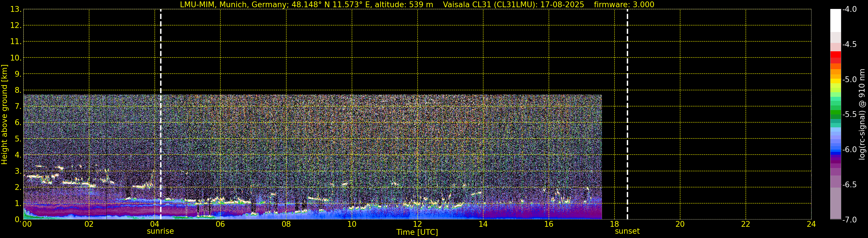Click the colorbar tick label '-5.5'

point(850,115)
